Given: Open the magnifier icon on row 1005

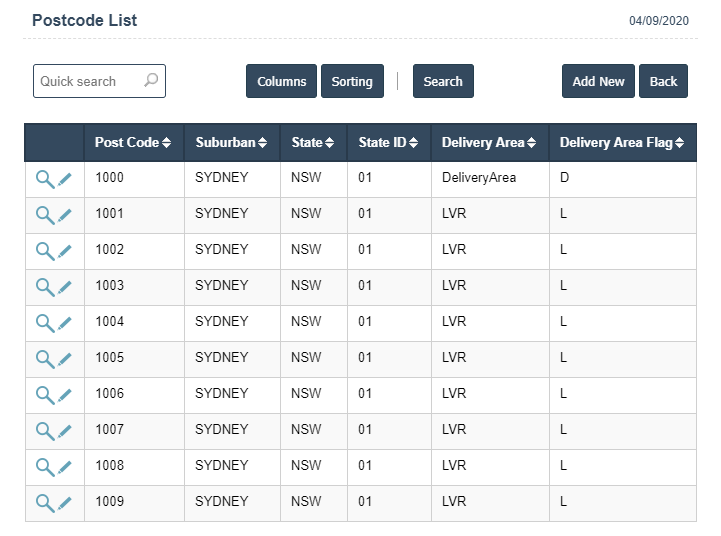Looking at the screenshot, I should (44, 359).
